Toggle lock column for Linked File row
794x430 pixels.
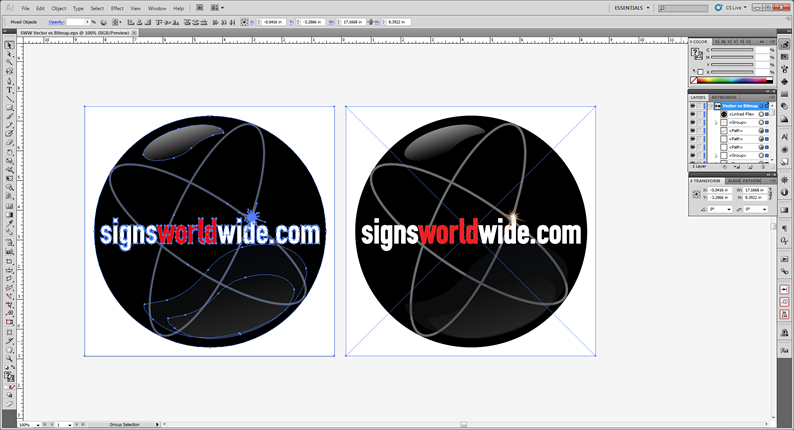700,114
